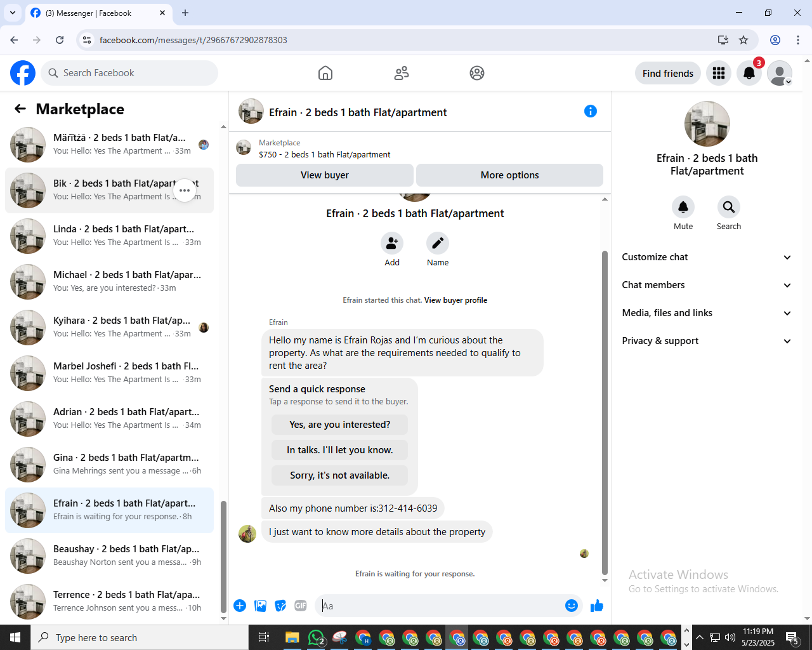Show hidden system tray icons

[700, 637]
